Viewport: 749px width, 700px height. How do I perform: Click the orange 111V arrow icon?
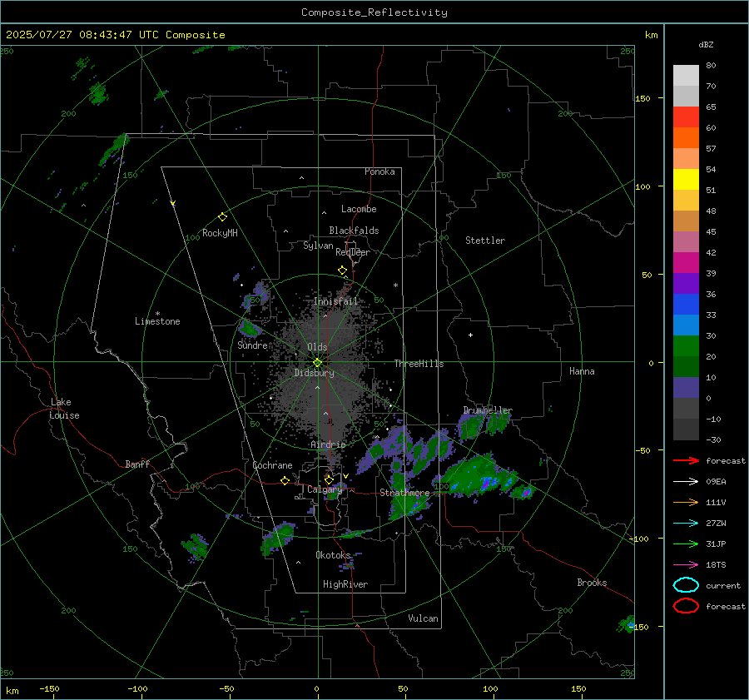[686, 502]
